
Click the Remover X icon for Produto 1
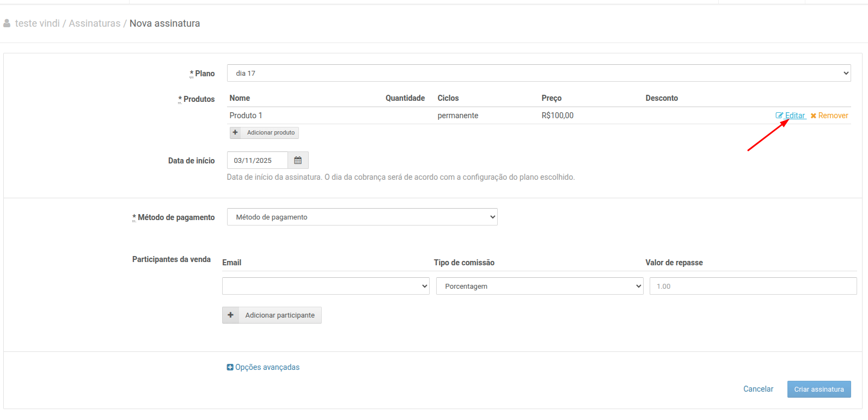coord(814,116)
